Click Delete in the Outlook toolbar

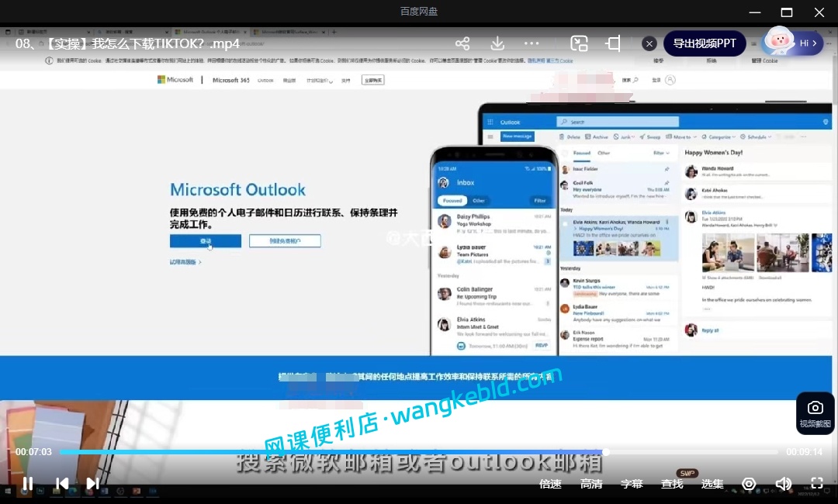(x=570, y=137)
